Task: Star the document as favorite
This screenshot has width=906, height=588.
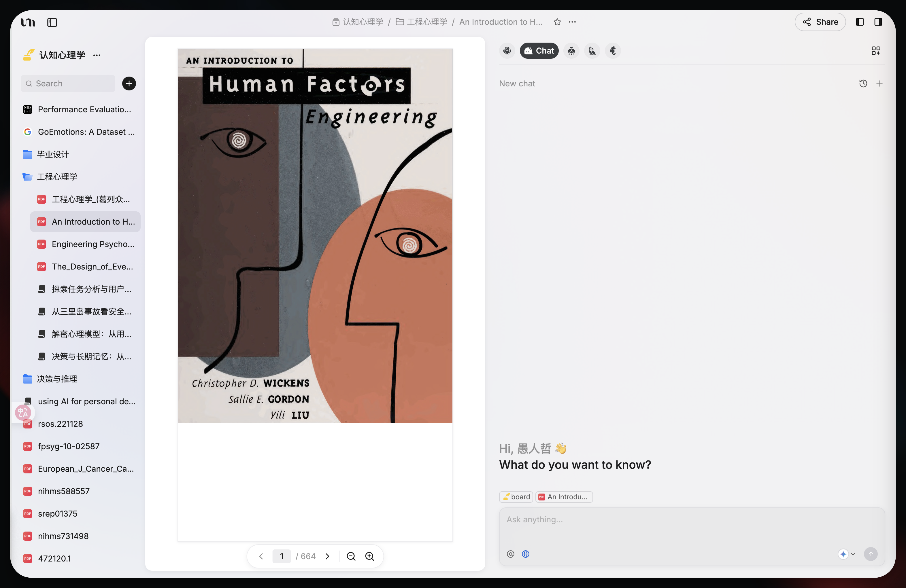Action: pos(557,22)
